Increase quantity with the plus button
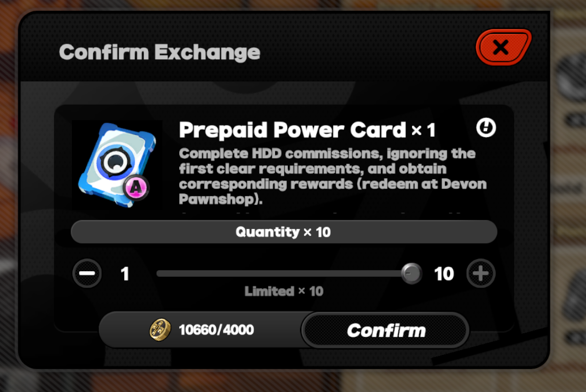This screenshot has height=392, width=586. coord(481,273)
